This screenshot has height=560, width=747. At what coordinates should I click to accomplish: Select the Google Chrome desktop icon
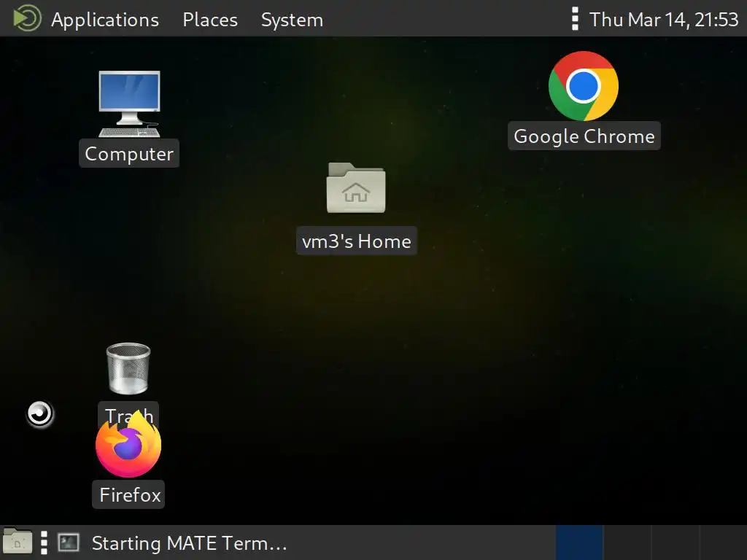[x=584, y=86]
